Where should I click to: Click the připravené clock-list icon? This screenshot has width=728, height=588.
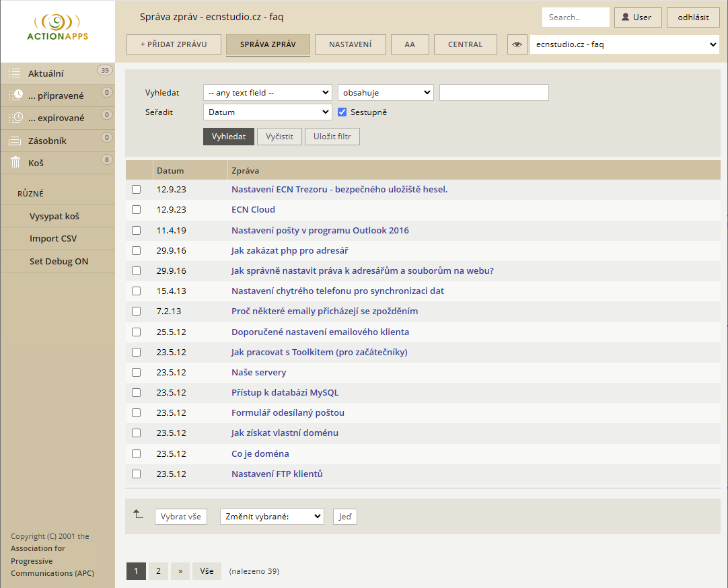click(x=15, y=96)
